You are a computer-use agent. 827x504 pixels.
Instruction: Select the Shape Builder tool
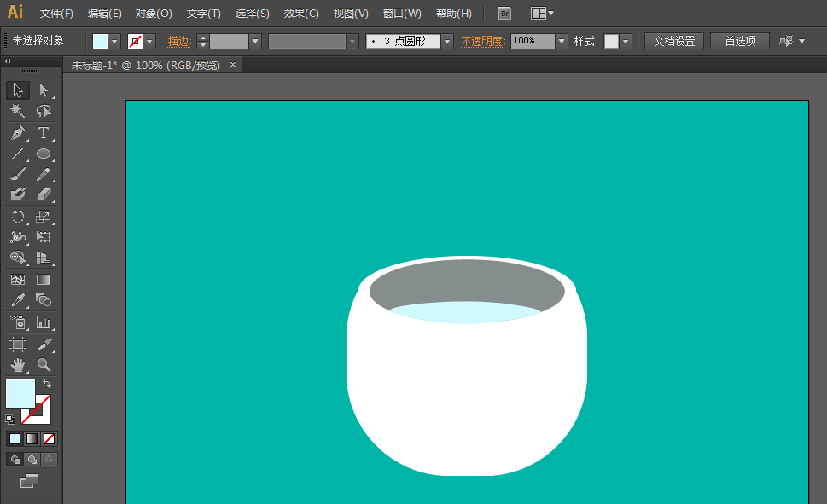click(18, 258)
